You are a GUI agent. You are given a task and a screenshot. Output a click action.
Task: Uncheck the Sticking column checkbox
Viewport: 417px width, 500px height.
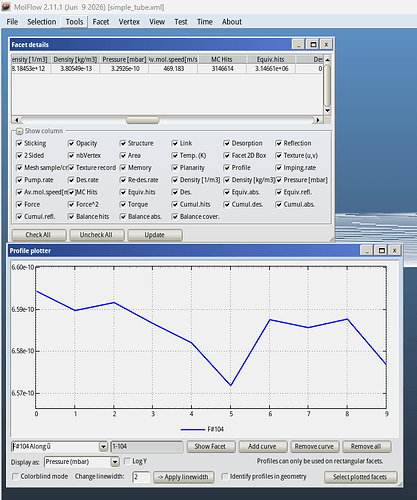[19, 143]
